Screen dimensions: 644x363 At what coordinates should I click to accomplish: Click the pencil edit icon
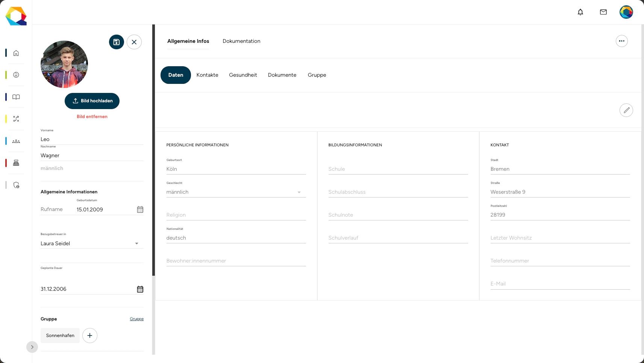(626, 110)
